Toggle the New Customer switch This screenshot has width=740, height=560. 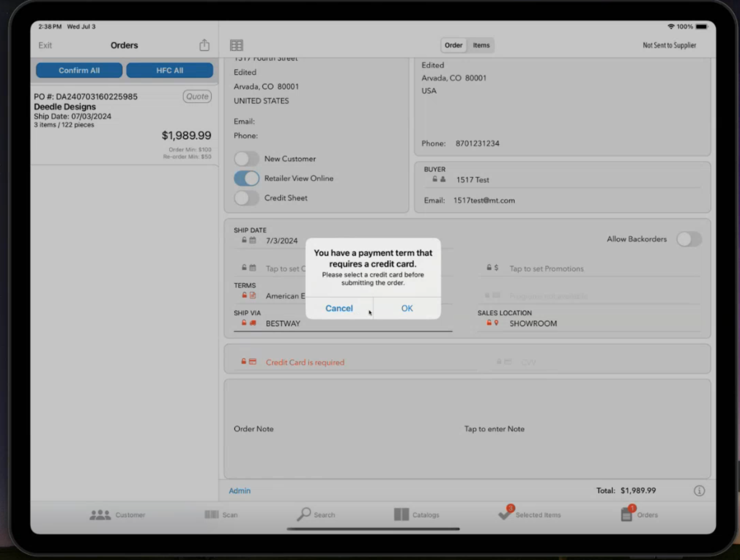click(246, 159)
